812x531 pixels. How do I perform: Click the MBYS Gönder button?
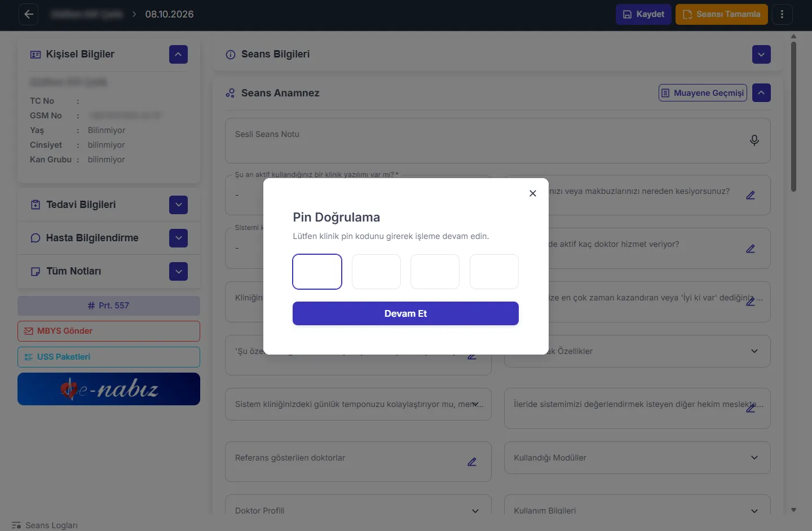coord(109,331)
